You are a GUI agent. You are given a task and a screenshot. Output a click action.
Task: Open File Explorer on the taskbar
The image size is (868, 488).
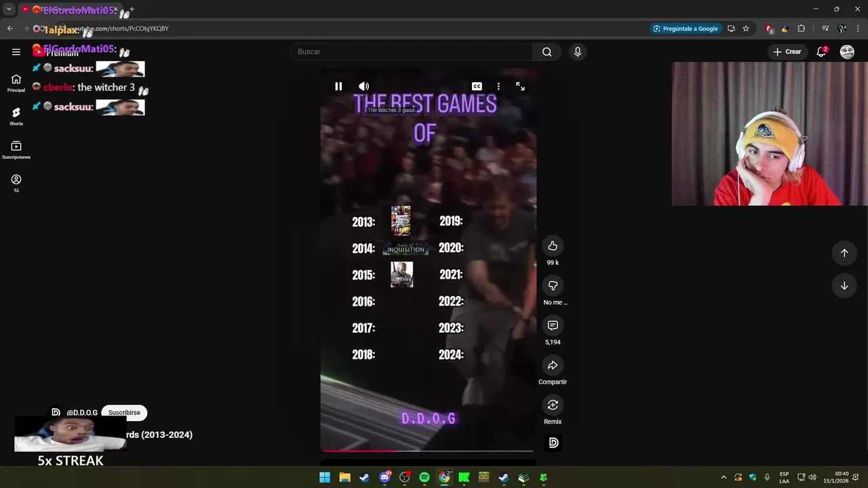pos(344,477)
